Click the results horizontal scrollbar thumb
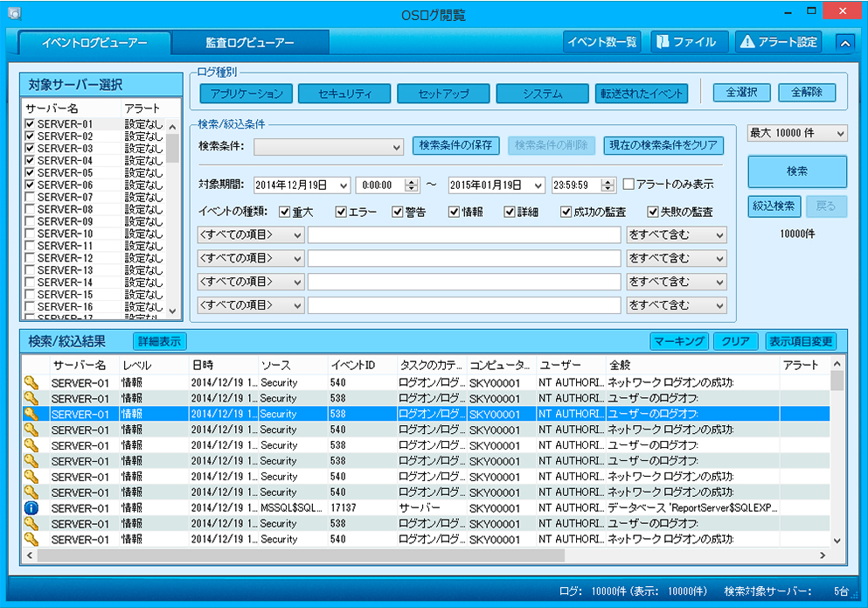Image resolution: width=868 pixels, height=608 pixels. (x=301, y=555)
